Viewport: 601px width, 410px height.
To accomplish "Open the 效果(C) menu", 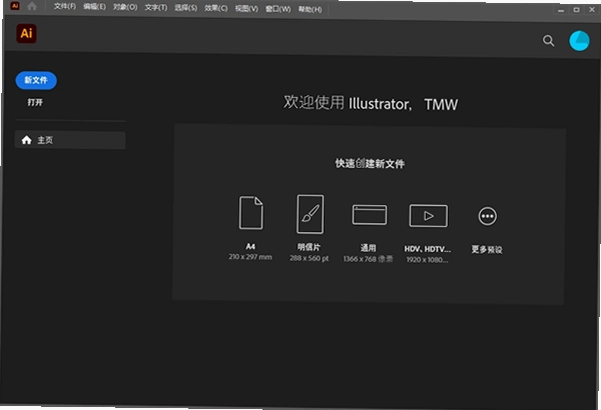I will (216, 8).
